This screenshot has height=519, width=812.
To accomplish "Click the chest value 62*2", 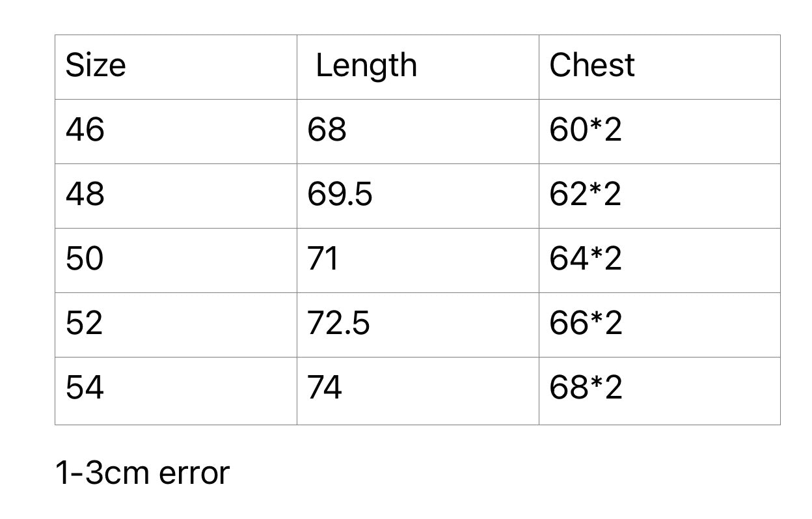I will [586, 194].
